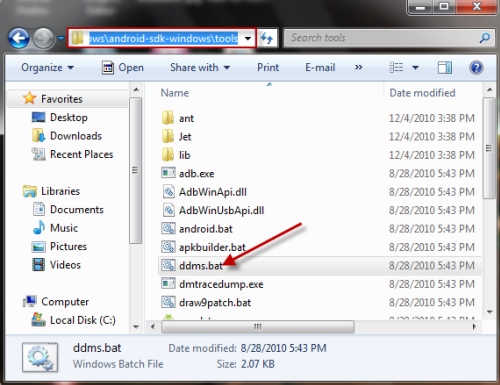Select Favorites in the navigation pane
This screenshot has width=500, height=385.
click(x=62, y=99)
